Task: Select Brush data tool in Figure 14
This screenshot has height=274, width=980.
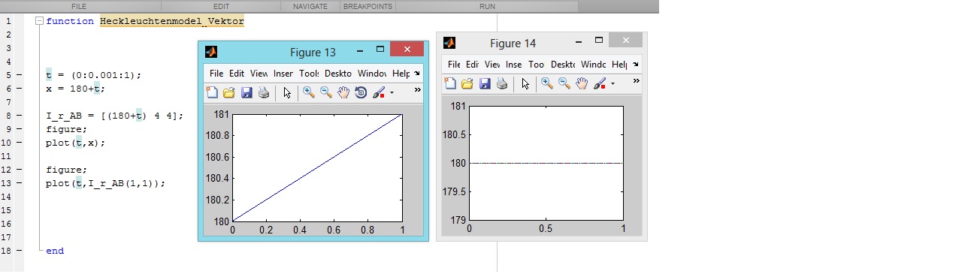Action: pos(600,83)
